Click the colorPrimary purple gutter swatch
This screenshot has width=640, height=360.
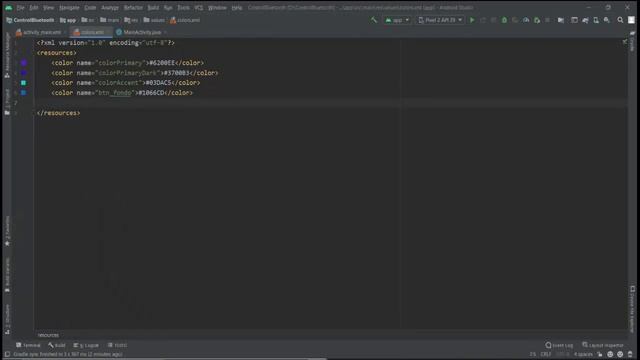point(24,63)
